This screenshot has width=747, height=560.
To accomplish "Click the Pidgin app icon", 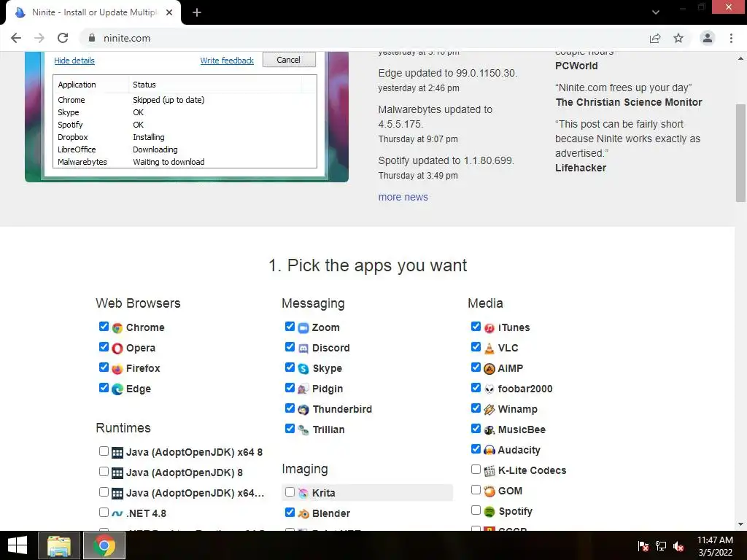I will click(x=303, y=389).
